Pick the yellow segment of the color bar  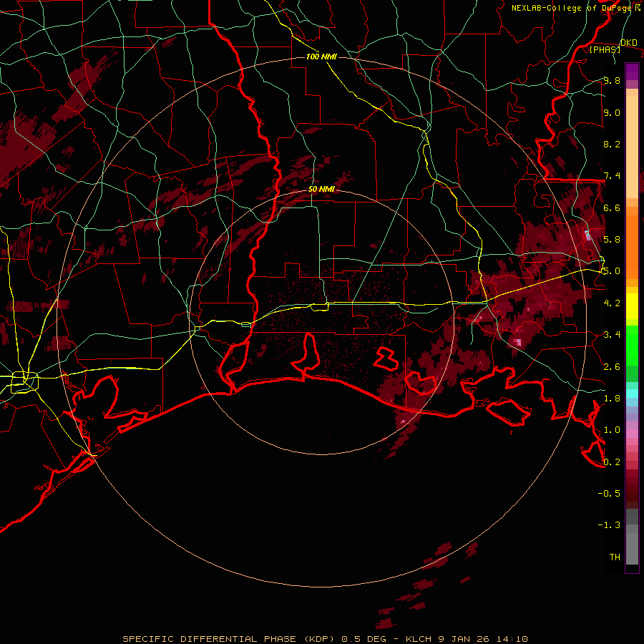coord(632,306)
